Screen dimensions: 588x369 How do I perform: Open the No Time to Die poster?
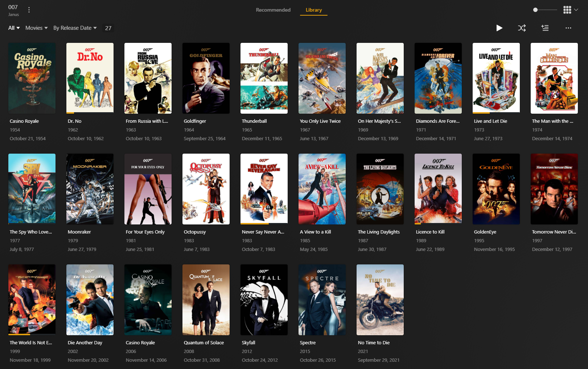click(380, 300)
